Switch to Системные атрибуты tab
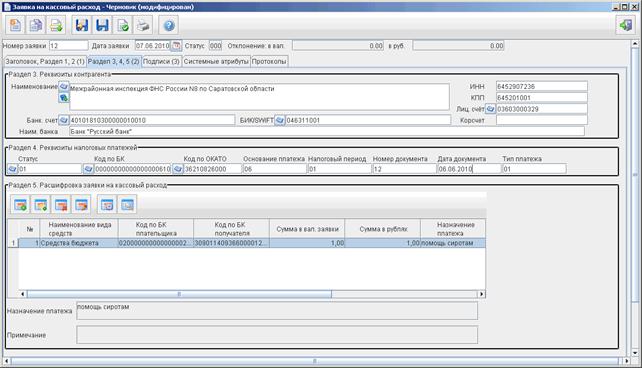Viewport: 642px width, 368px height. 216,61
